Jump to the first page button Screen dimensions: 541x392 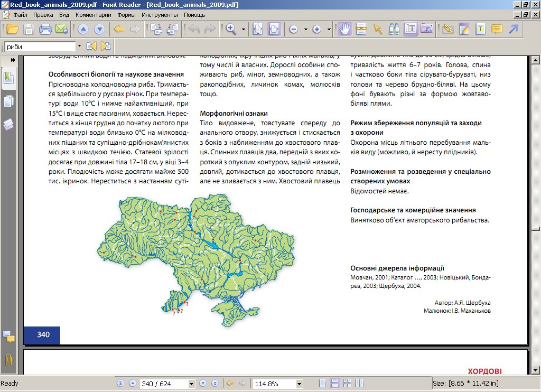click(120, 384)
